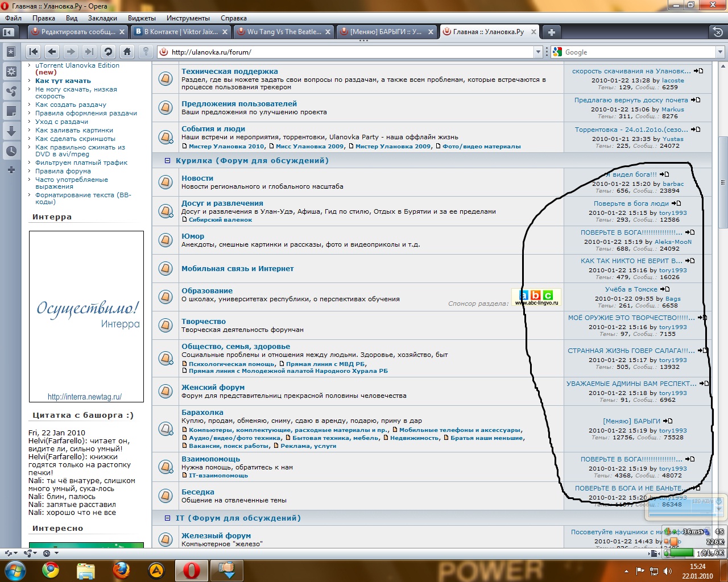Viewport: 728px width, 582px height.
Task: Open the Widgets panel gear icon
Action: [11, 72]
